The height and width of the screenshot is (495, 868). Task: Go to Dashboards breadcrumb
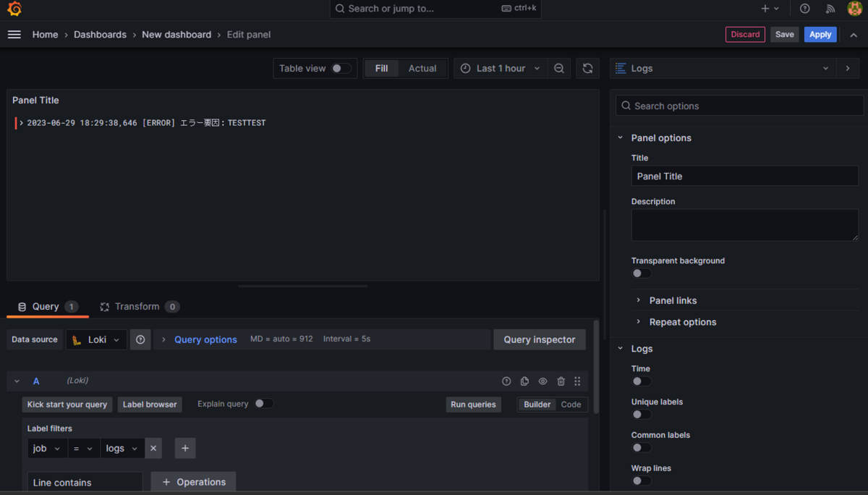[100, 35]
